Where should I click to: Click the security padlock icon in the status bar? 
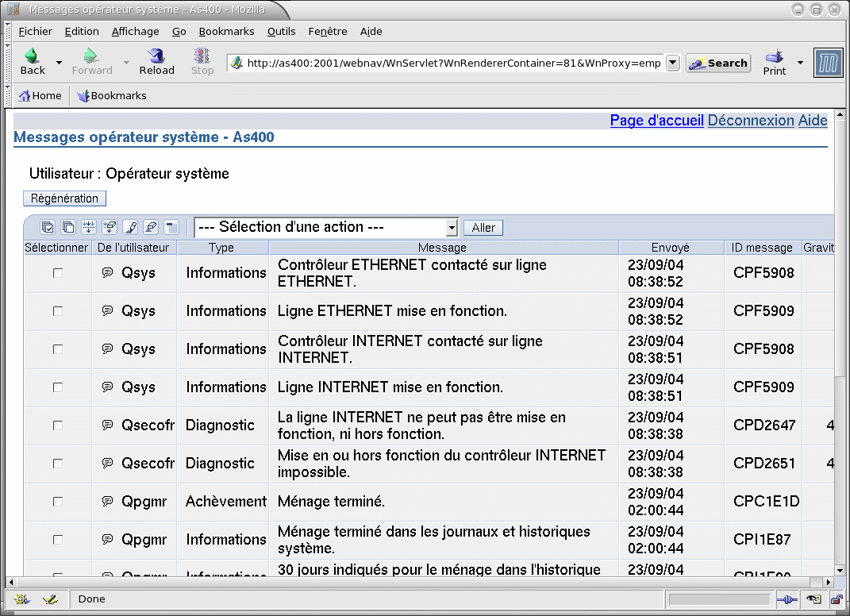837,599
